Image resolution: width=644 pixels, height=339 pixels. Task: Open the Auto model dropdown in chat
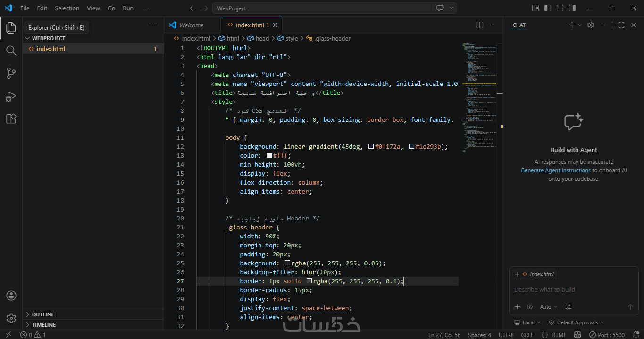[549, 307]
